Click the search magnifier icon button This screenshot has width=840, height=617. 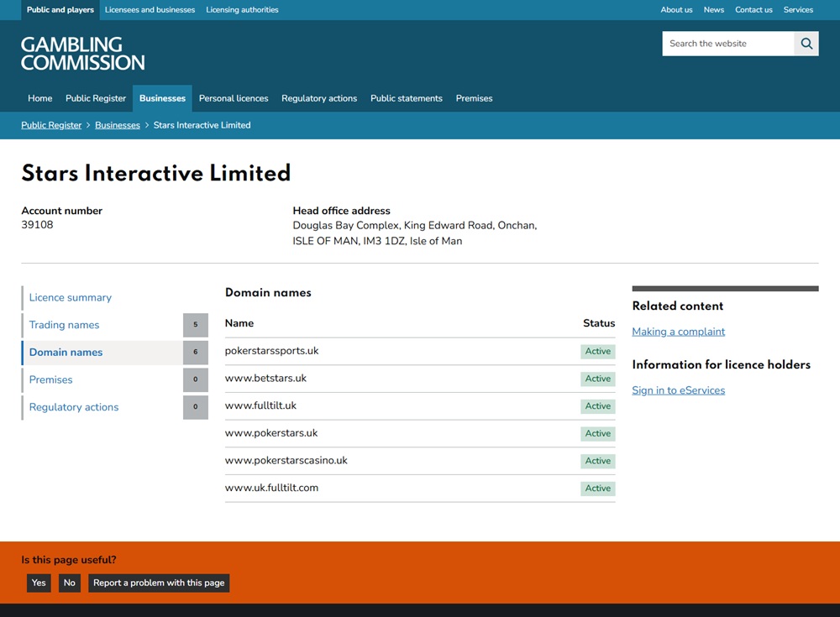pos(806,44)
